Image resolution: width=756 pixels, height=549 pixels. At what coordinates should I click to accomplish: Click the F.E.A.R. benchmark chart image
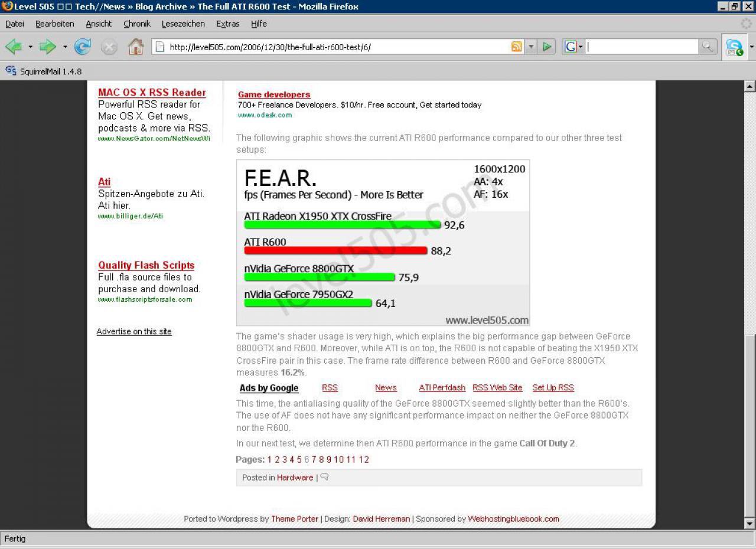coord(383,243)
